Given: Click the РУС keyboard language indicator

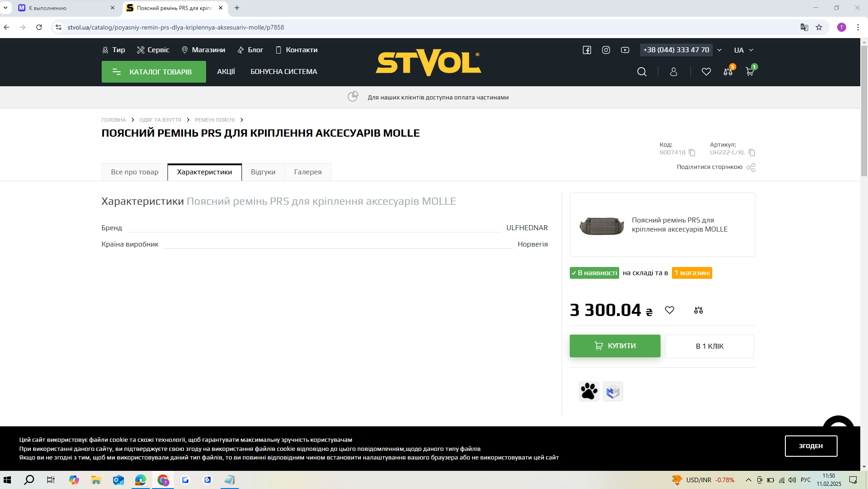Looking at the screenshot, I should (806, 480).
